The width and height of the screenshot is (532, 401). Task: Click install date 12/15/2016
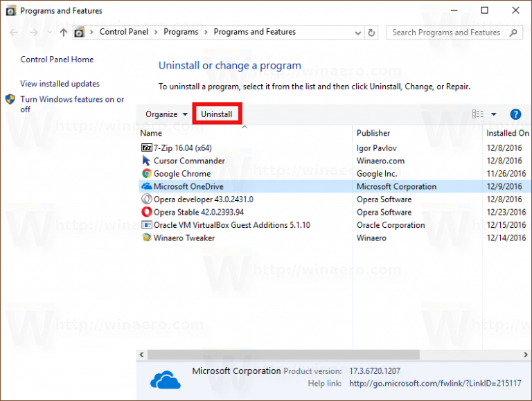[x=506, y=225]
